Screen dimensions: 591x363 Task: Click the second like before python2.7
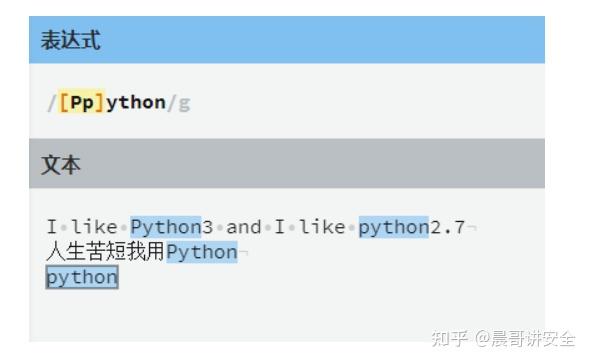[x=322, y=227]
